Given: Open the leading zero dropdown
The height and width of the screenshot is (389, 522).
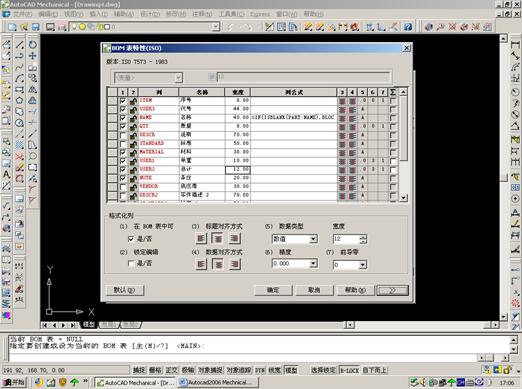Looking at the screenshot, I should [x=363, y=265].
